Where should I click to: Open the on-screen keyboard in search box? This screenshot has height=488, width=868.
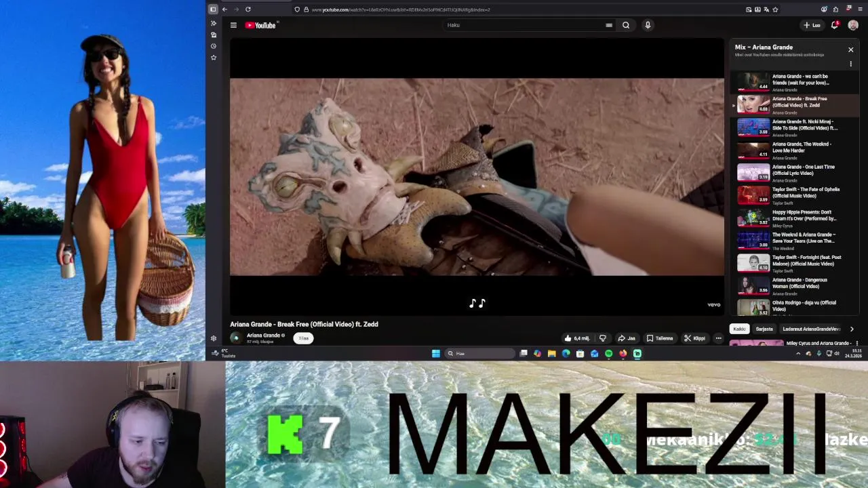(x=609, y=25)
